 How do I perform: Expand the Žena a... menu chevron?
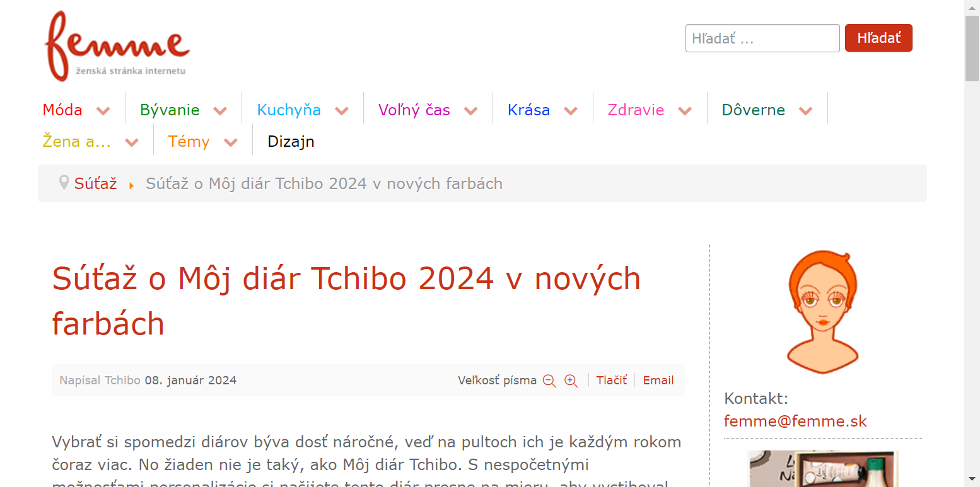click(x=132, y=142)
